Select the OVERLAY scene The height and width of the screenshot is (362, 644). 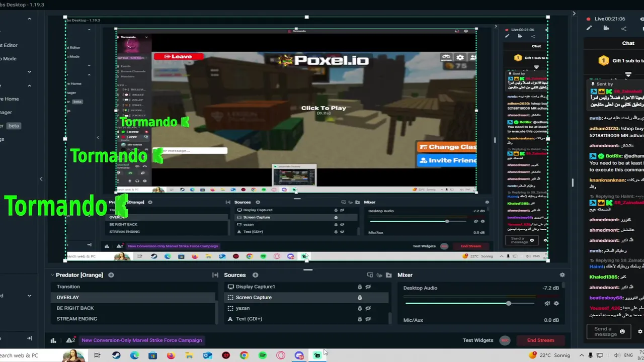tap(133, 297)
